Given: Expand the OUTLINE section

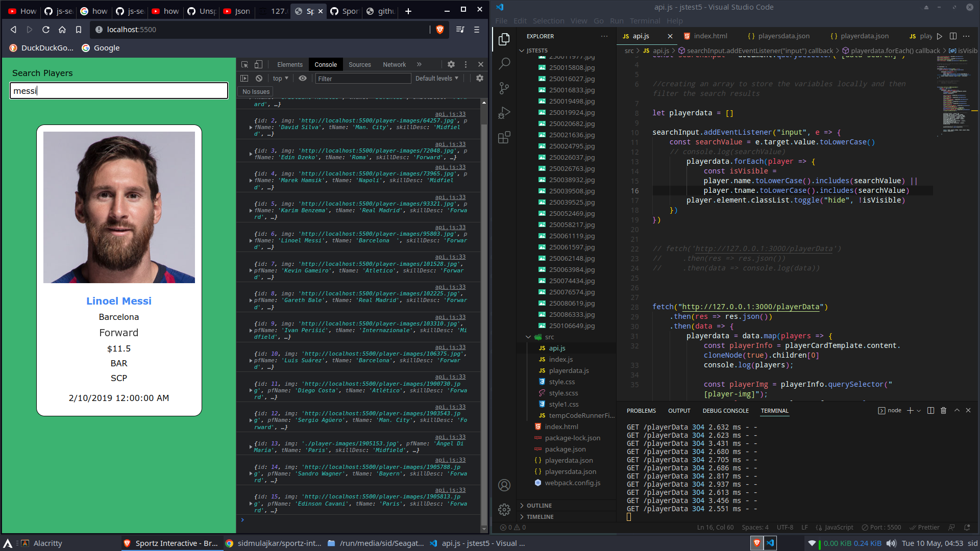Looking at the screenshot, I should click(539, 505).
